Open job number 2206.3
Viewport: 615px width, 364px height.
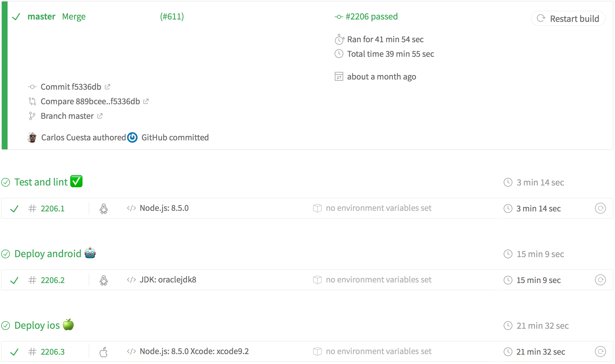52,352
